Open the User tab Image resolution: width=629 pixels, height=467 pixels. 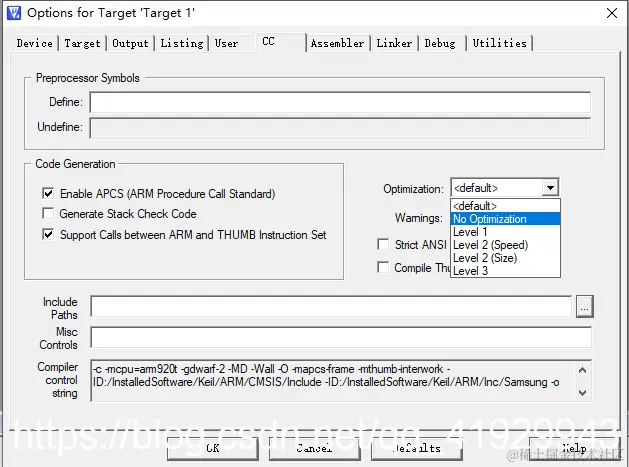[x=227, y=43]
